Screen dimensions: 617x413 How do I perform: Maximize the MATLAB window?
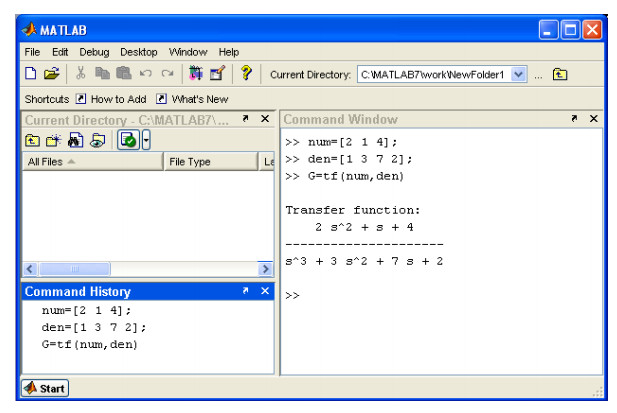[x=570, y=30]
